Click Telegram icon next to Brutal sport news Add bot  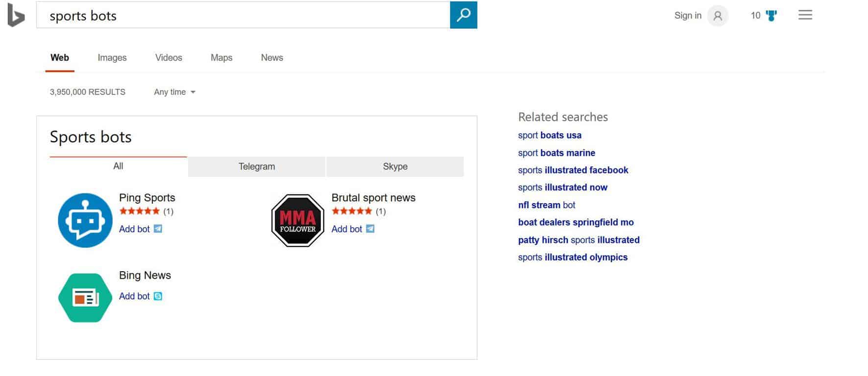(370, 229)
